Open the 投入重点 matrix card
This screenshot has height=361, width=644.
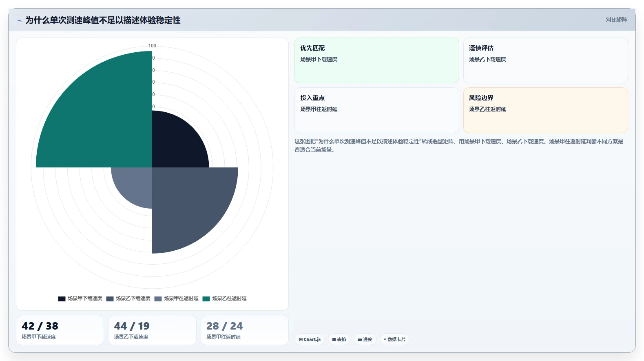[377, 110]
